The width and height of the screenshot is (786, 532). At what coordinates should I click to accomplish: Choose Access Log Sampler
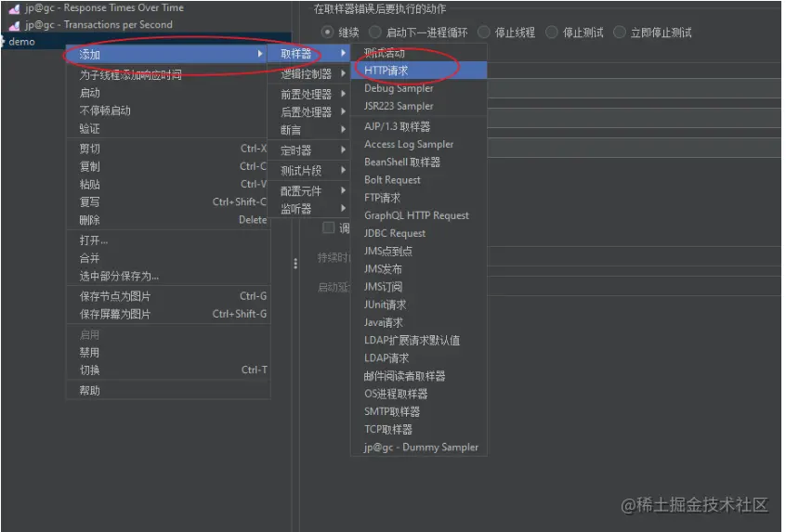tap(419, 144)
